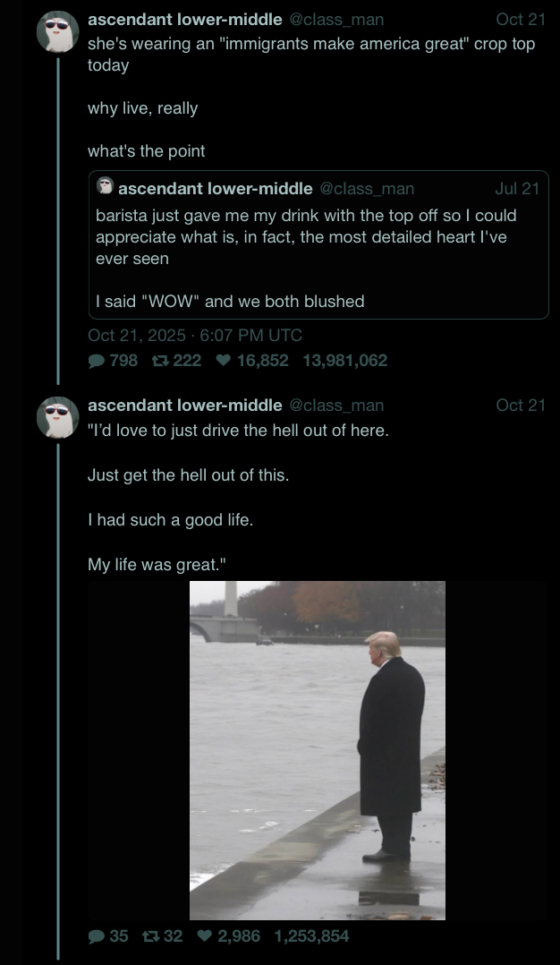Open the first tweet's profile avatar
Viewport: 560px width, 965px height.
click(x=57, y=33)
